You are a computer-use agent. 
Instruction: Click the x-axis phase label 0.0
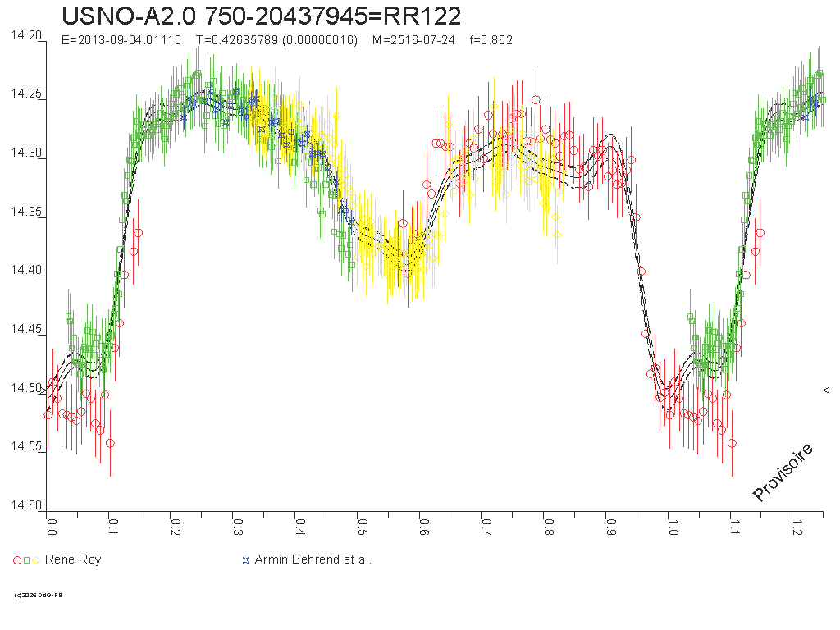coord(52,527)
